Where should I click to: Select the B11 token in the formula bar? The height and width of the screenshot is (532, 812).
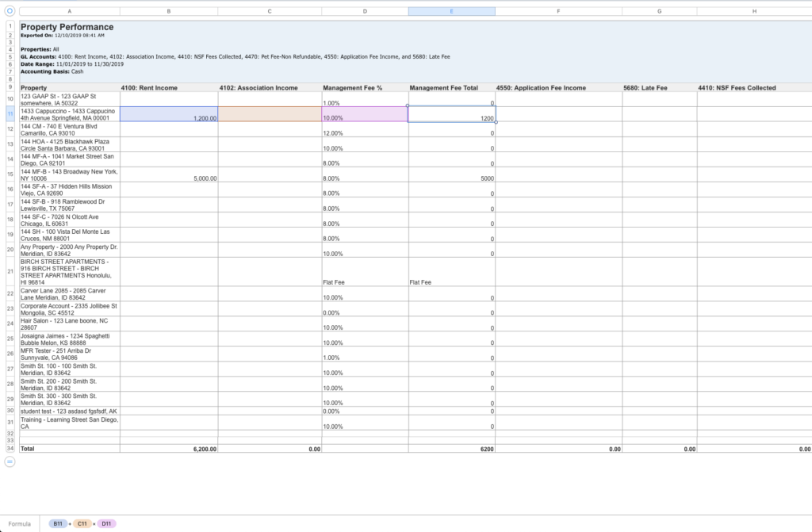click(57, 524)
